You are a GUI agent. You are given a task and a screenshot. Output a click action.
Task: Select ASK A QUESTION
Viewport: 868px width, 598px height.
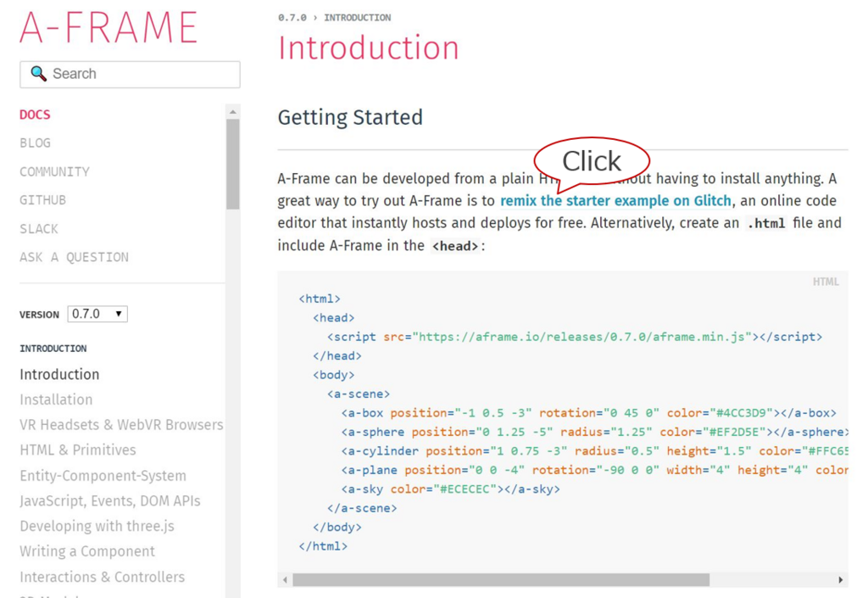[75, 257]
